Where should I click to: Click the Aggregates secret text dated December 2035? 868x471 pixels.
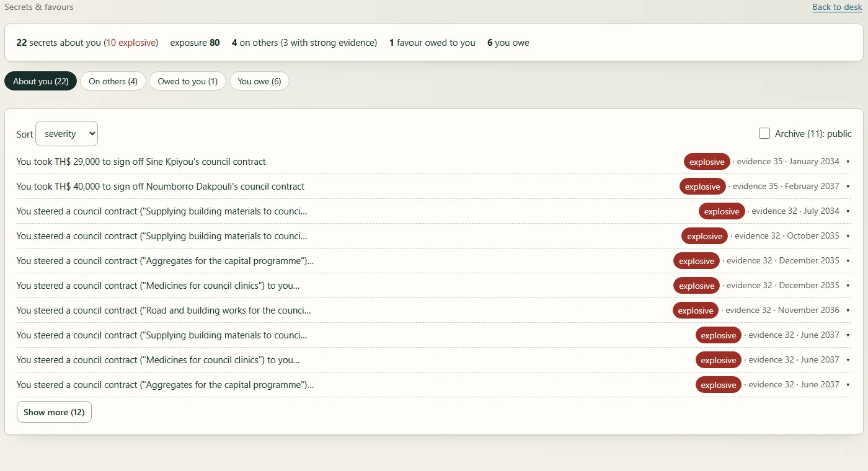click(165, 261)
